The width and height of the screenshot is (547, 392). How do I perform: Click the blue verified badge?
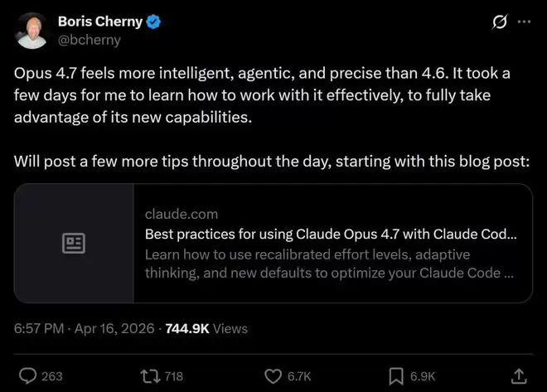(x=153, y=22)
